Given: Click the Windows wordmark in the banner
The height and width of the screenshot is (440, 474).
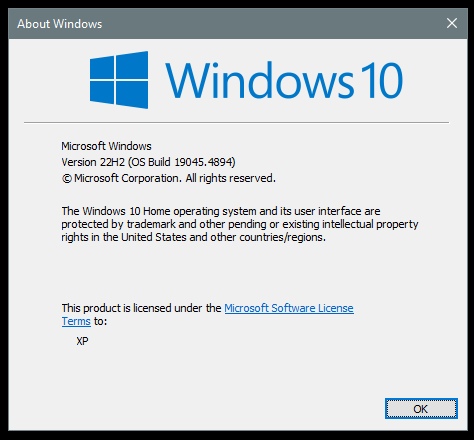Looking at the screenshot, I should point(259,81).
